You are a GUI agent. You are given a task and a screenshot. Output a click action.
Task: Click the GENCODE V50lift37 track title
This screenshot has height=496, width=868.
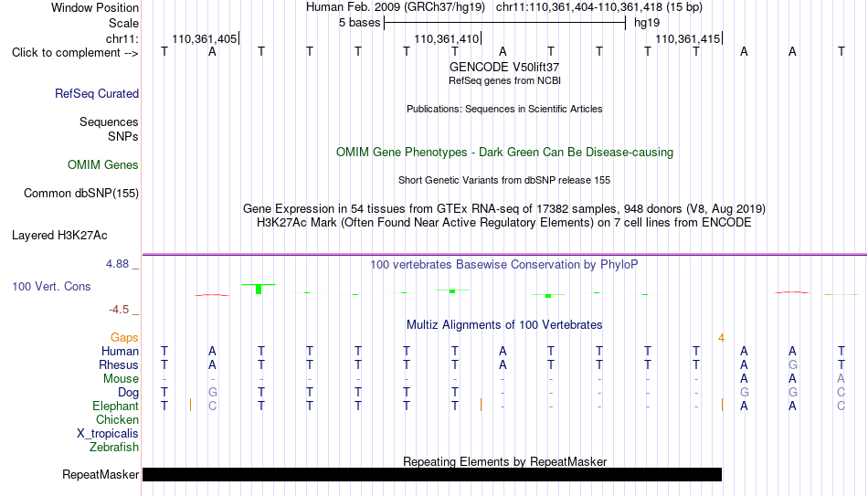click(x=504, y=67)
